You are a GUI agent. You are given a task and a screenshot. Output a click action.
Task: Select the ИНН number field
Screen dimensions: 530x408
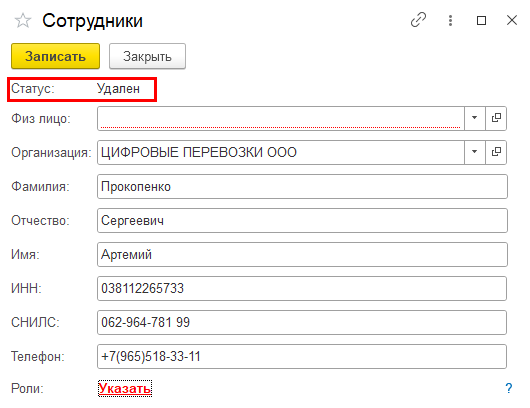(x=302, y=288)
